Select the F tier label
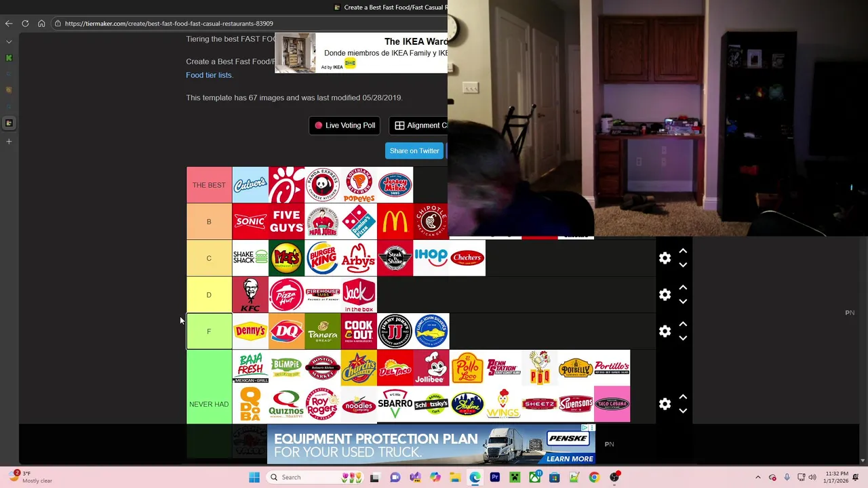This screenshot has width=868, height=488. tap(209, 331)
